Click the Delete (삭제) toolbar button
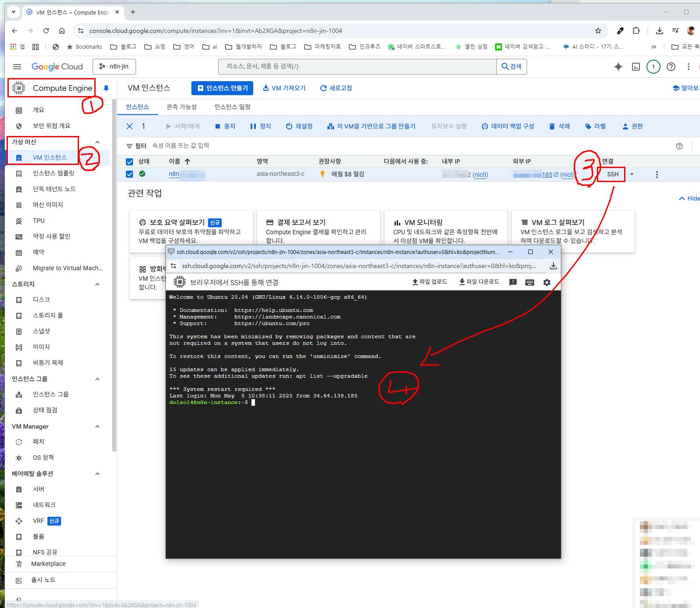 click(x=559, y=126)
